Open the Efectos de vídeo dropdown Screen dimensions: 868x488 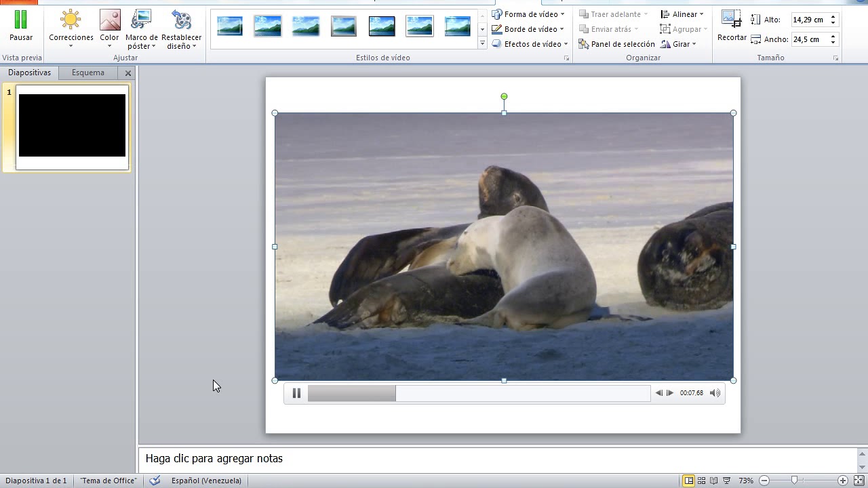[530, 44]
